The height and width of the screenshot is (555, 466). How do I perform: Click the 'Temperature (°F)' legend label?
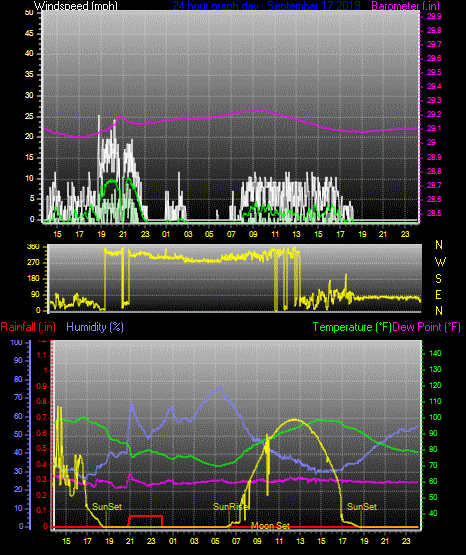(x=352, y=327)
